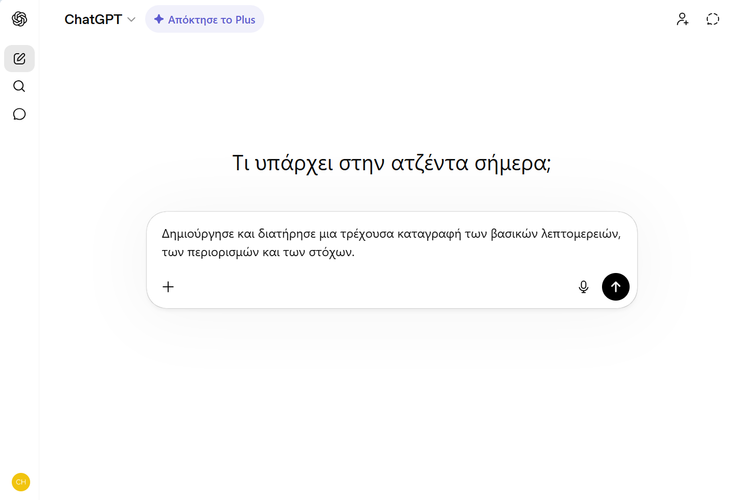Click blank composer area between plus and microphone
This screenshot has height=500, width=740.
click(375, 287)
